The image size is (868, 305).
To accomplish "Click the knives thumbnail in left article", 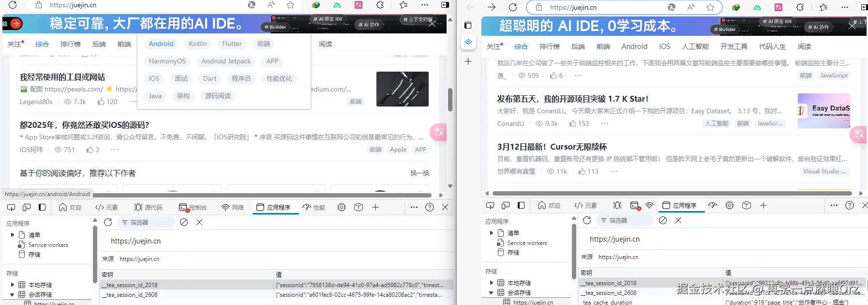I will (403, 89).
